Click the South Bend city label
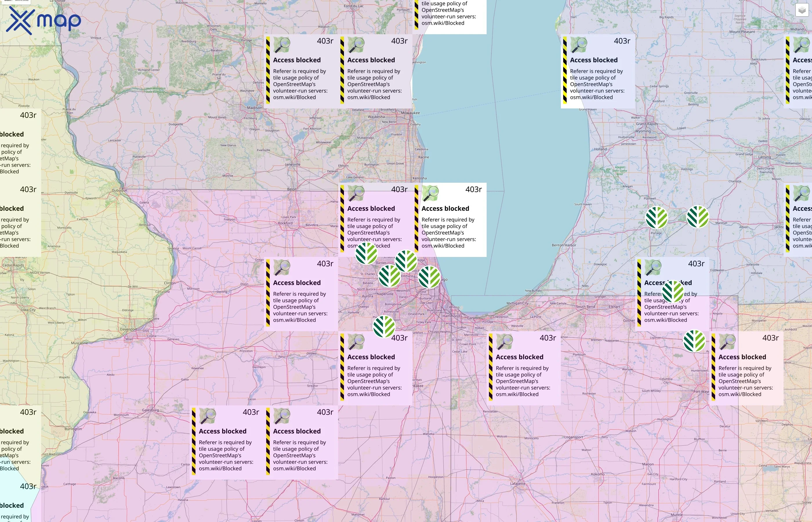This screenshot has height=522, width=812. 586,307
